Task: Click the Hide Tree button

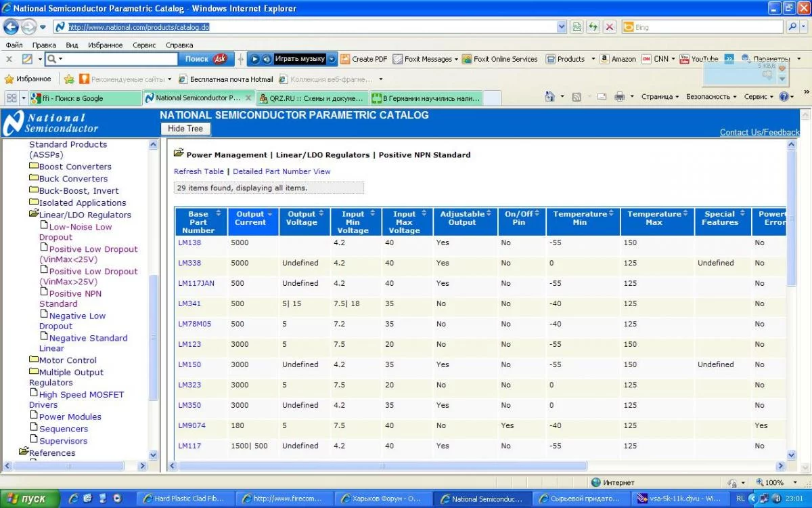Action: tap(185, 129)
